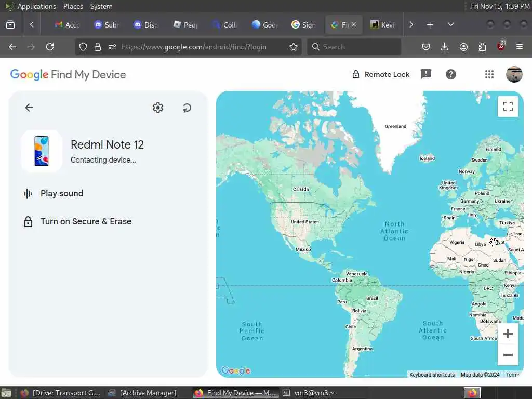Open the Pocket save icon
This screenshot has width=532, height=399.
click(x=426, y=47)
